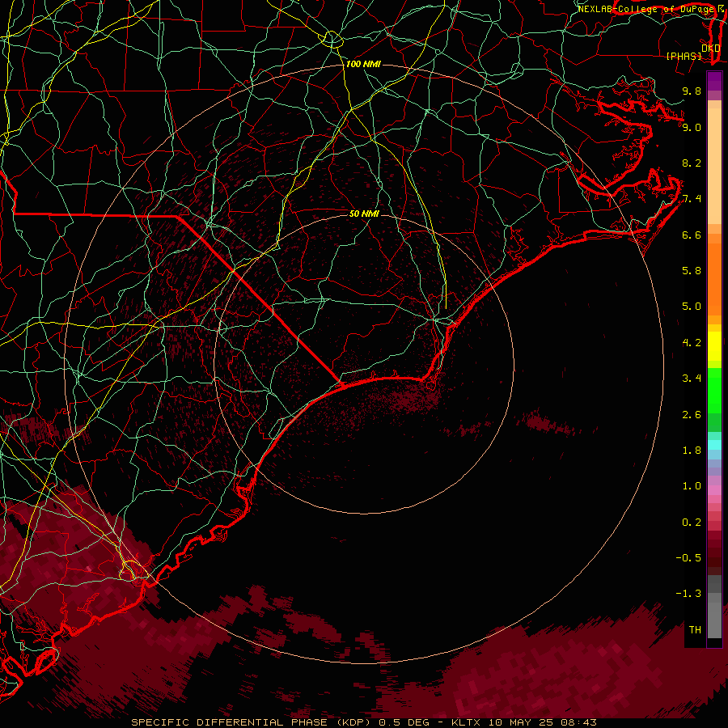Click the 100 NMI range ring label

pos(363,64)
